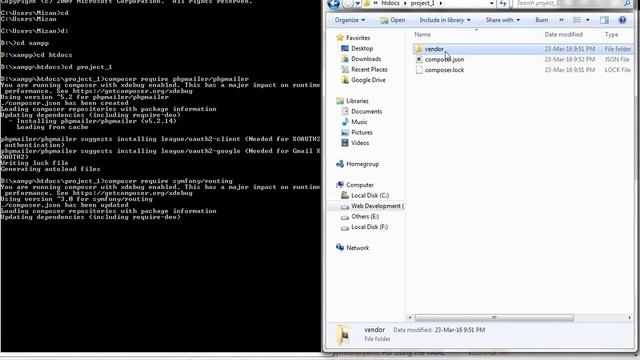Click the search magnifier icon
The width and height of the screenshot is (640, 360).
tap(627, 3)
